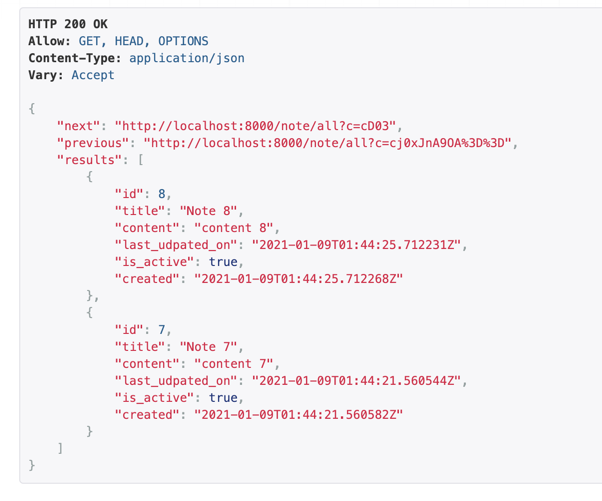The image size is (602, 501).
Task: Click the Allow header label
Action: click(49, 41)
